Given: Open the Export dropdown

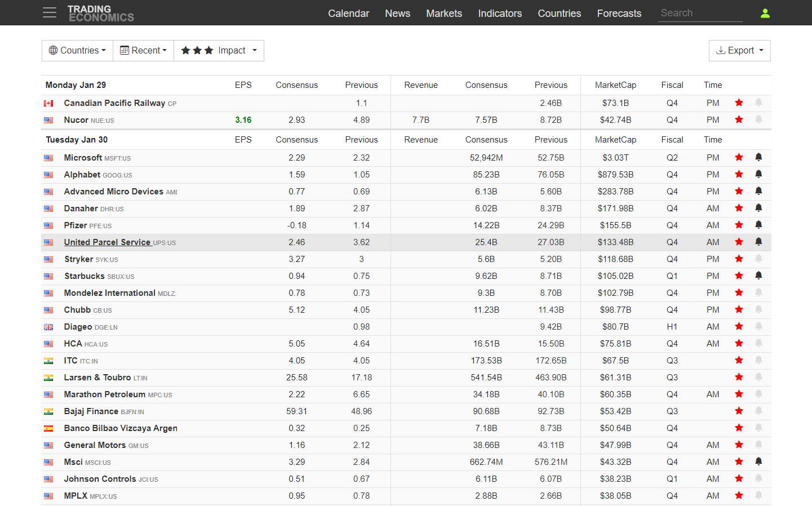Looking at the screenshot, I should (739, 51).
